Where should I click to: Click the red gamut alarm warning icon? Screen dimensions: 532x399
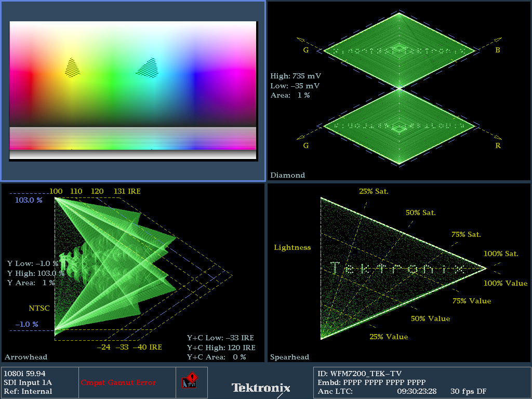pos(190,380)
